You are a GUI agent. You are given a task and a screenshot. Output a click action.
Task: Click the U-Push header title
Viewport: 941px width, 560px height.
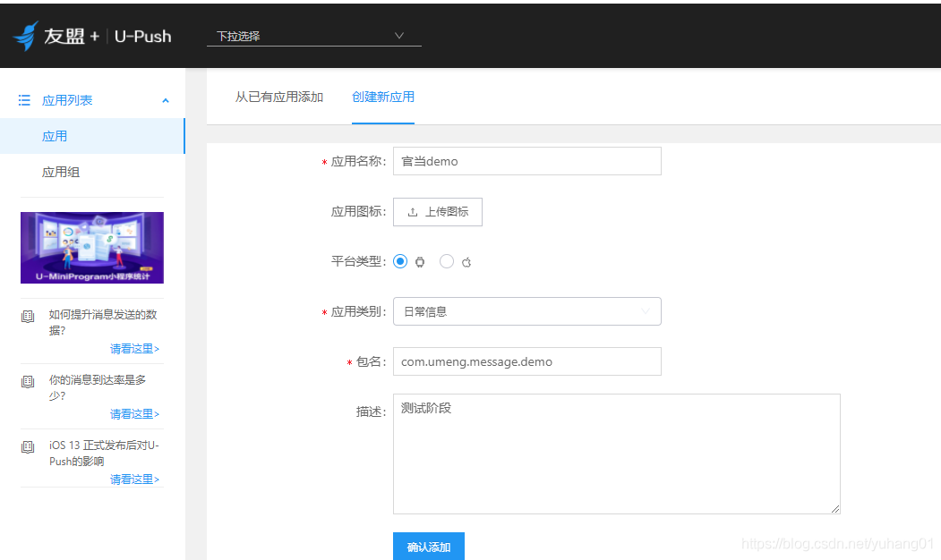click(x=143, y=37)
